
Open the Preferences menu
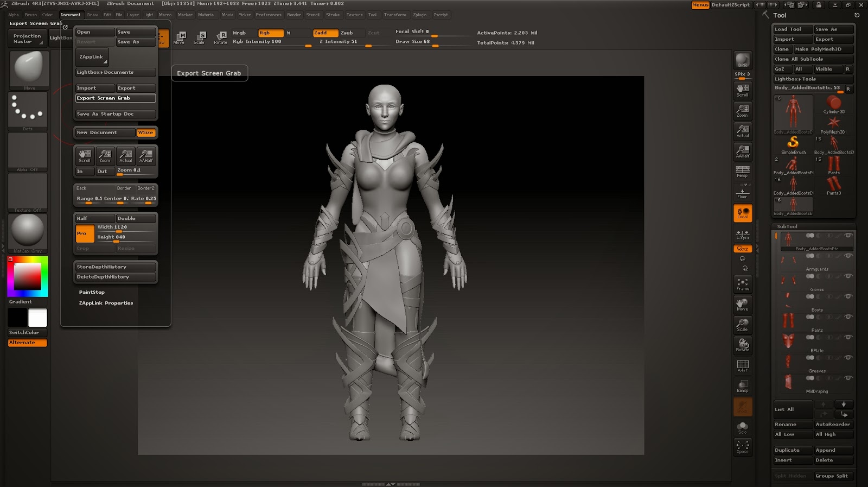(x=269, y=15)
